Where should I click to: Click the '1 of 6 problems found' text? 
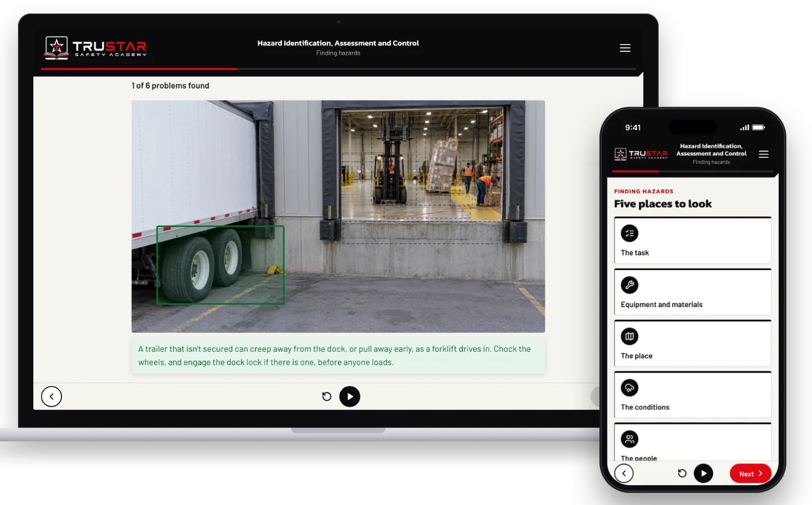pyautogui.click(x=170, y=86)
